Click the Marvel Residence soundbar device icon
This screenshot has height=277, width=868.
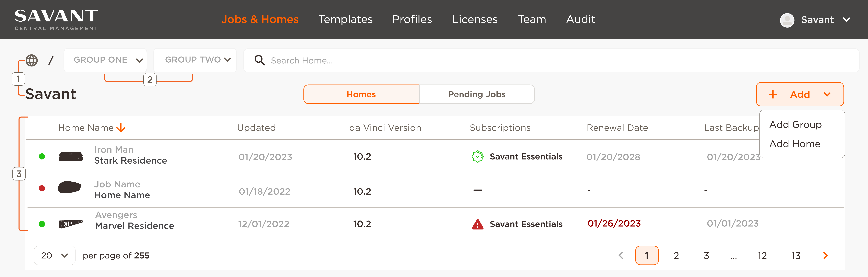70,224
